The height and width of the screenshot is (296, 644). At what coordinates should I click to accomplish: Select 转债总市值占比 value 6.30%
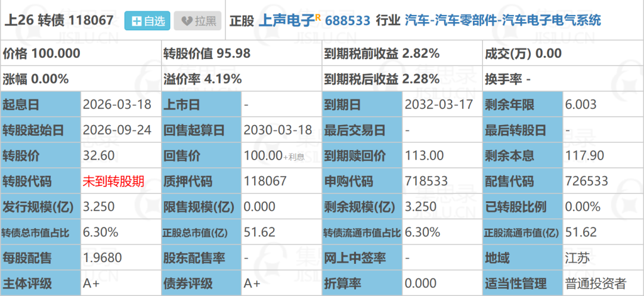point(101,232)
